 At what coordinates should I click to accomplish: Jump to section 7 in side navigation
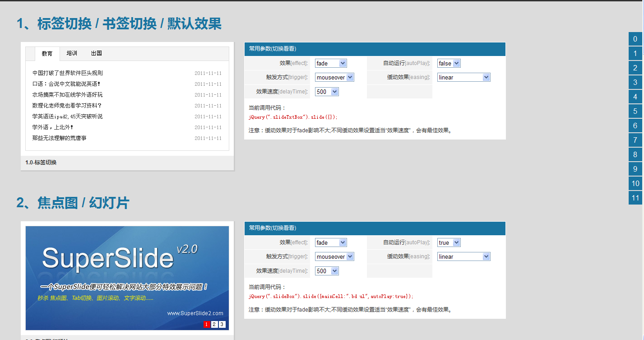pyautogui.click(x=635, y=140)
